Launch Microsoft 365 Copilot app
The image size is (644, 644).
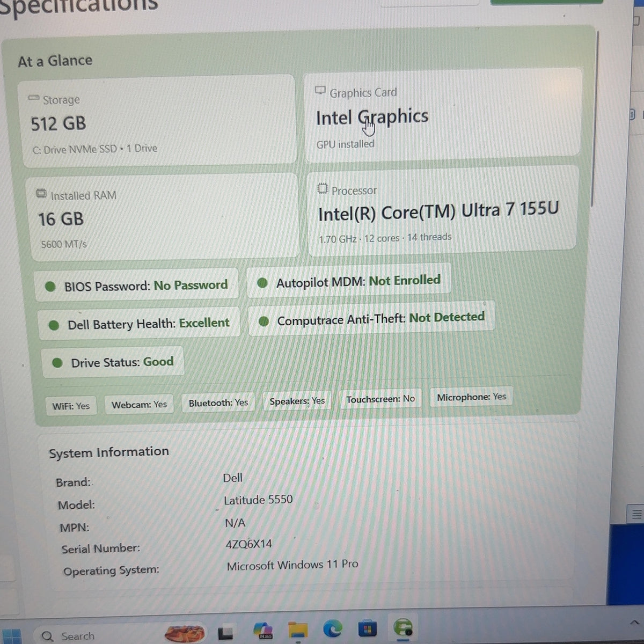263,631
